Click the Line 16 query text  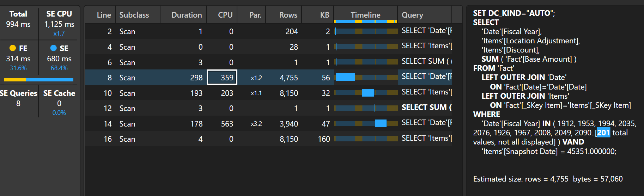click(426, 138)
